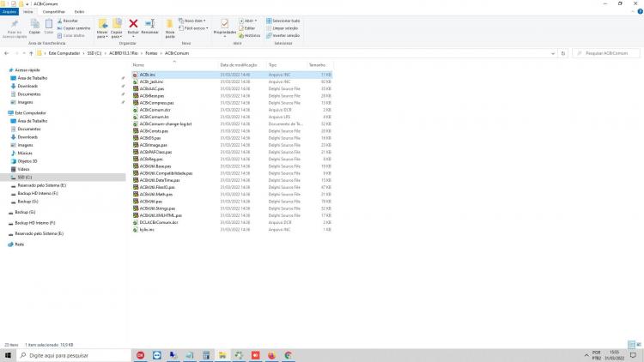Image resolution: width=644 pixels, height=362 pixels.
Task: Expand the Novo item dropdown
Action: tap(192, 21)
